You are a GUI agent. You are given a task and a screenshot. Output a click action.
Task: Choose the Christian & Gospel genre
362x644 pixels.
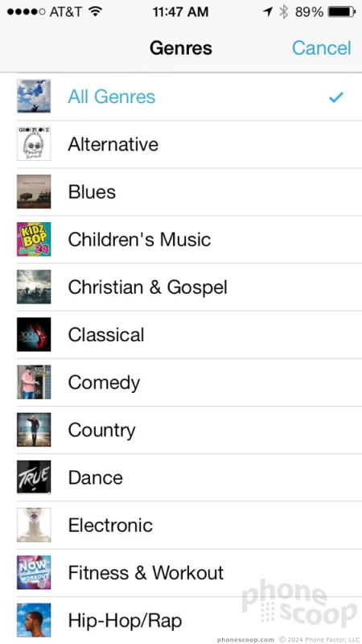pos(189,287)
